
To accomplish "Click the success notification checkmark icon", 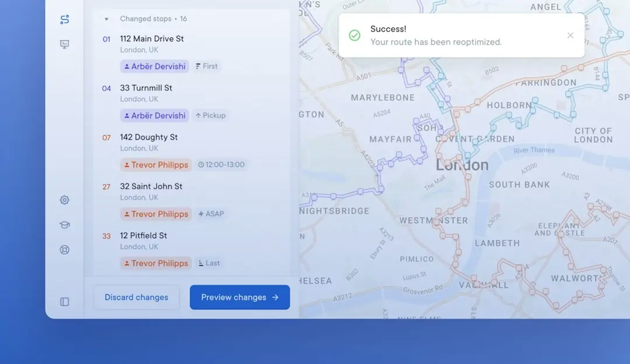I will [x=354, y=35].
